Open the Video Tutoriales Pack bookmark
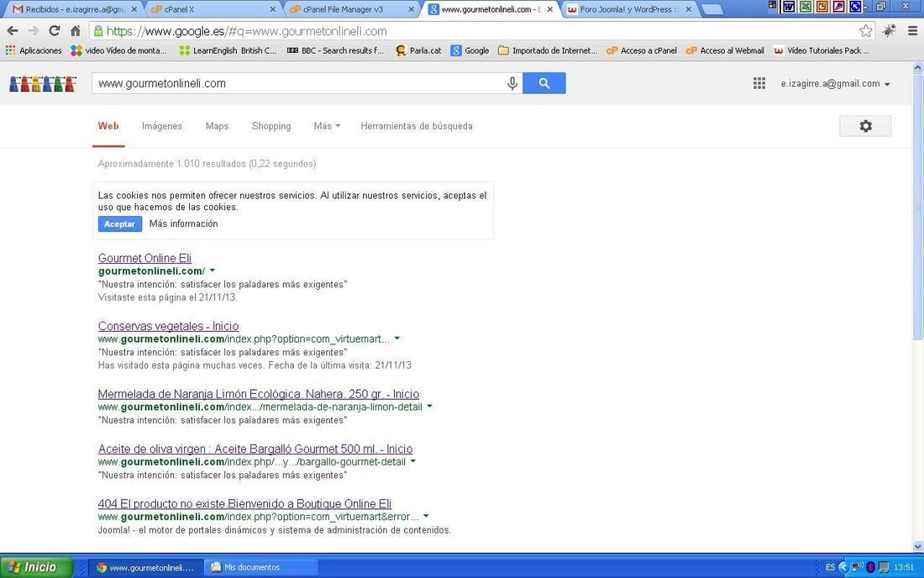This screenshot has height=578, width=924. click(822, 50)
